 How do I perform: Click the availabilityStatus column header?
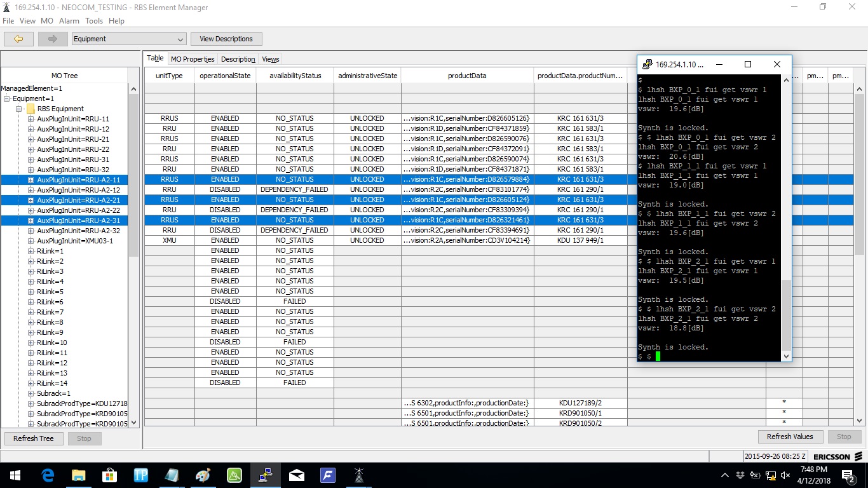pos(295,76)
